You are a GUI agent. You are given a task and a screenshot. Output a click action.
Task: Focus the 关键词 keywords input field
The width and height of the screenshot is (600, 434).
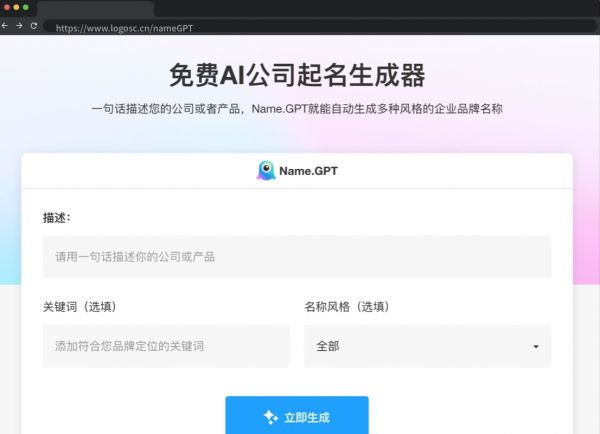point(166,346)
